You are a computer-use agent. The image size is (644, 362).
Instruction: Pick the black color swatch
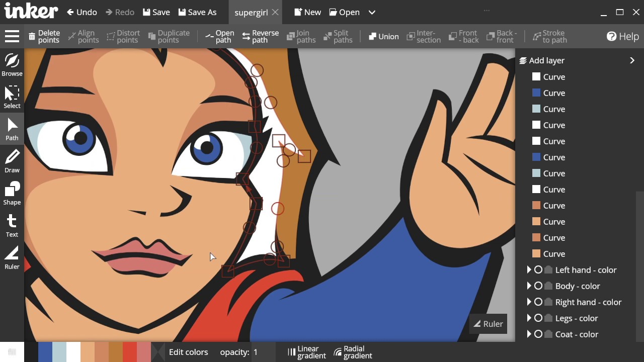tap(31, 352)
